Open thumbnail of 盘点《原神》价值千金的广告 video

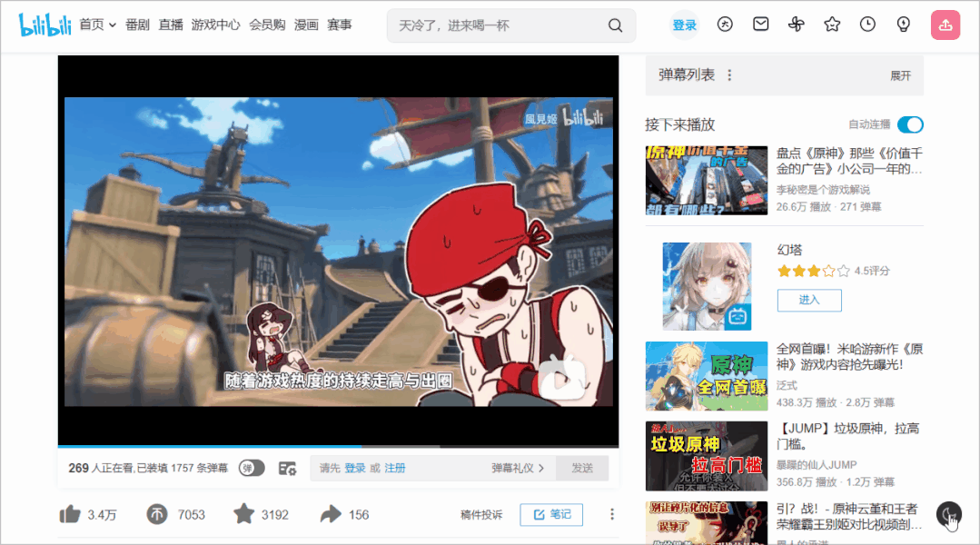pos(707,180)
